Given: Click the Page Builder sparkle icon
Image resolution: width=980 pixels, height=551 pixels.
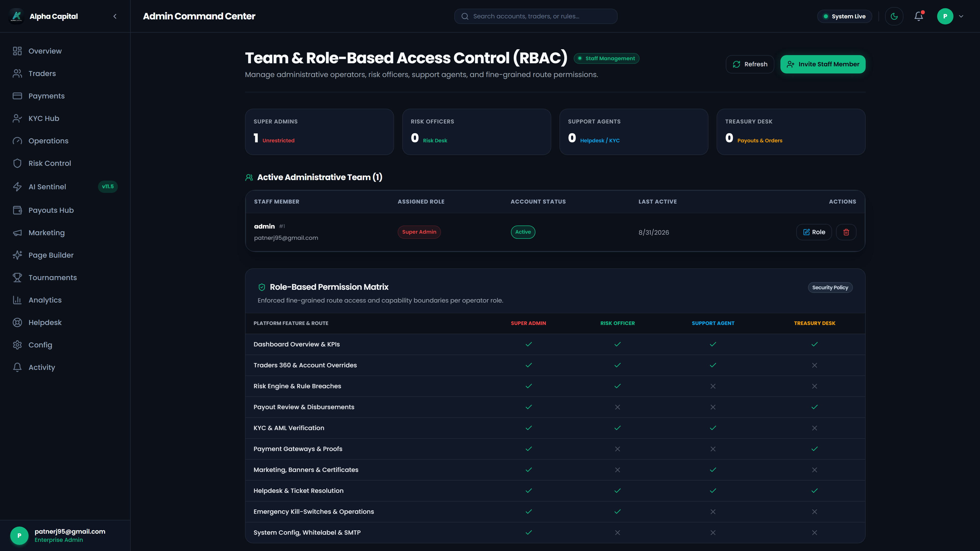Looking at the screenshot, I should tap(17, 255).
